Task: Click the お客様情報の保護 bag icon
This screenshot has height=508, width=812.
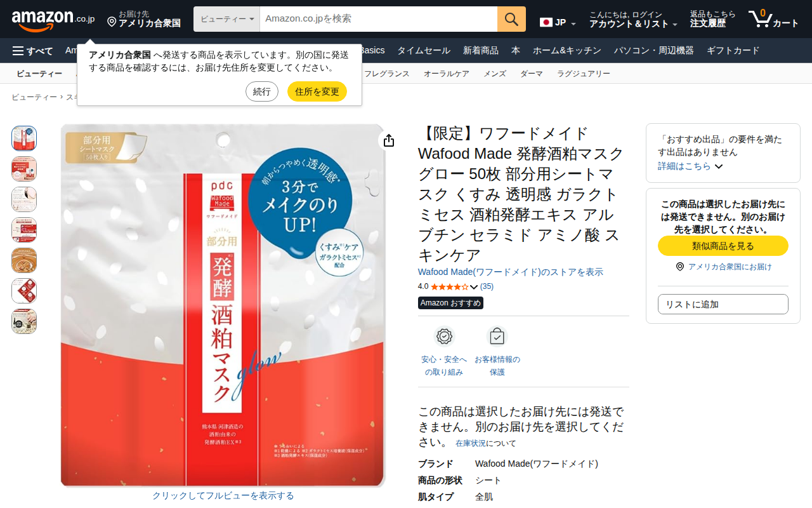Action: (497, 337)
